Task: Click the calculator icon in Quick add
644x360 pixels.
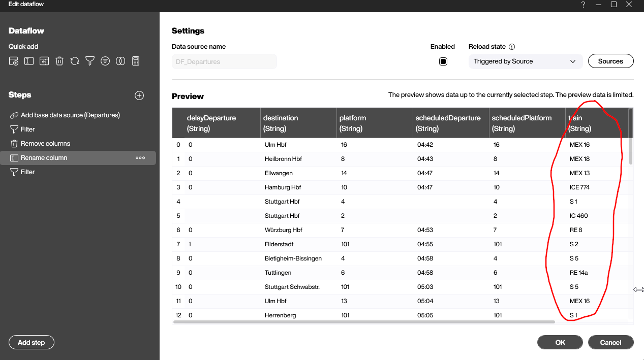Action: click(x=136, y=61)
